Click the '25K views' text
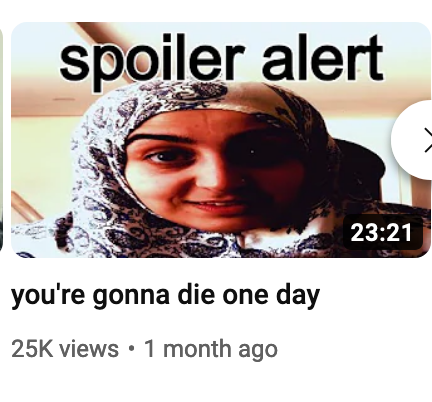 click(65, 349)
